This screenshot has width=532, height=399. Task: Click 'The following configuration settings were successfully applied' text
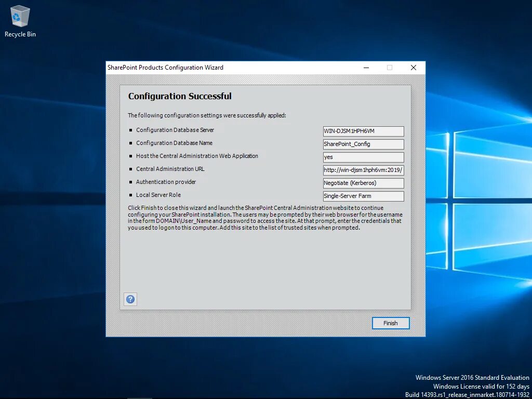coord(207,115)
